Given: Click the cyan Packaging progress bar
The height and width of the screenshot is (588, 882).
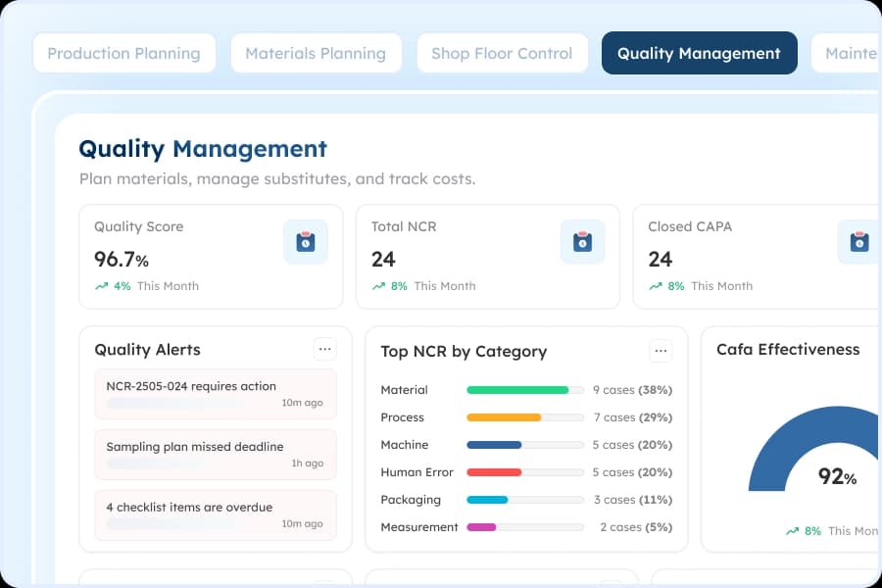Looking at the screenshot, I should point(487,500).
